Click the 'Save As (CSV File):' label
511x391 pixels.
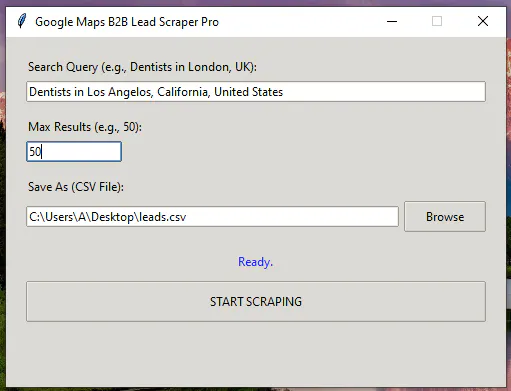tap(76, 187)
